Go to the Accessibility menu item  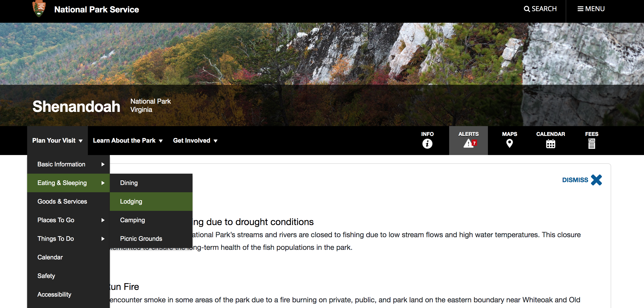68,295
